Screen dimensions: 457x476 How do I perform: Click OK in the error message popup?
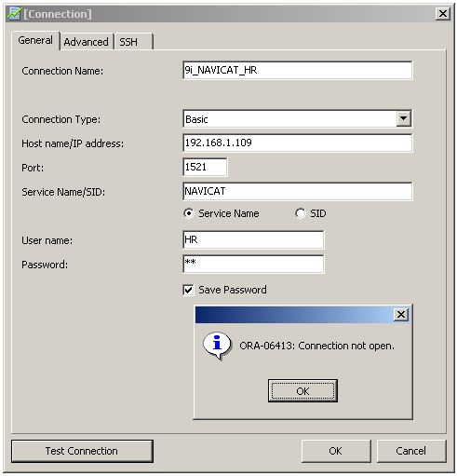(x=302, y=390)
